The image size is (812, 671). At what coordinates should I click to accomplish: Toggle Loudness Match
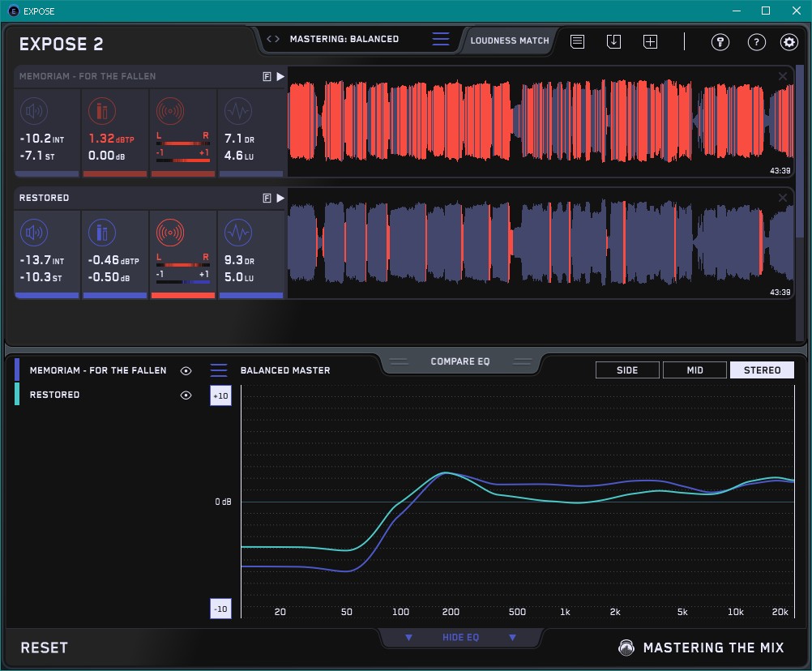click(x=509, y=40)
